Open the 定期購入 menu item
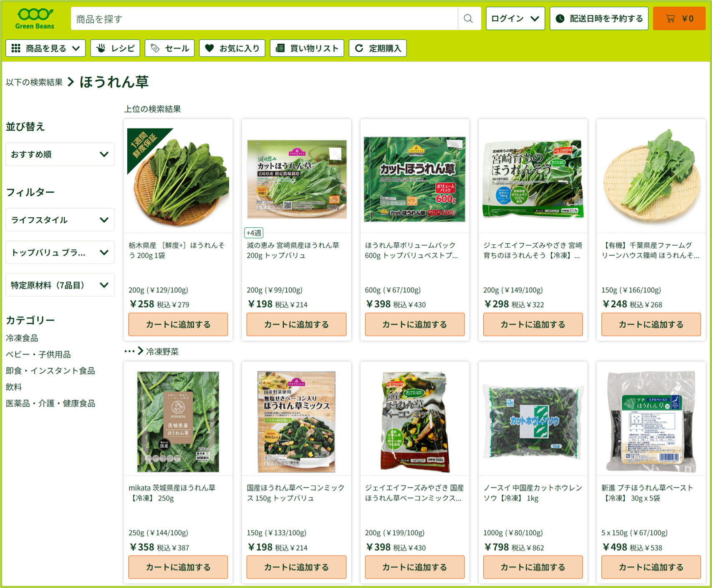 (378, 48)
